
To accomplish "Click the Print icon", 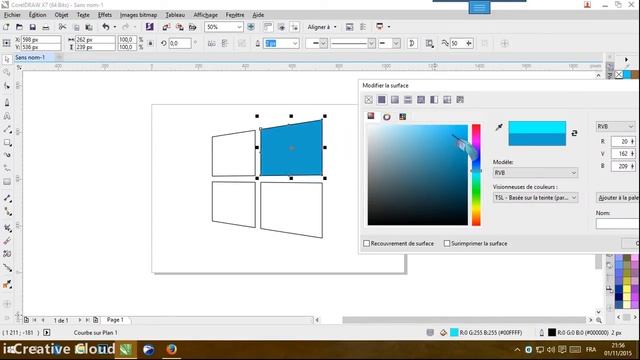I will point(46,27).
